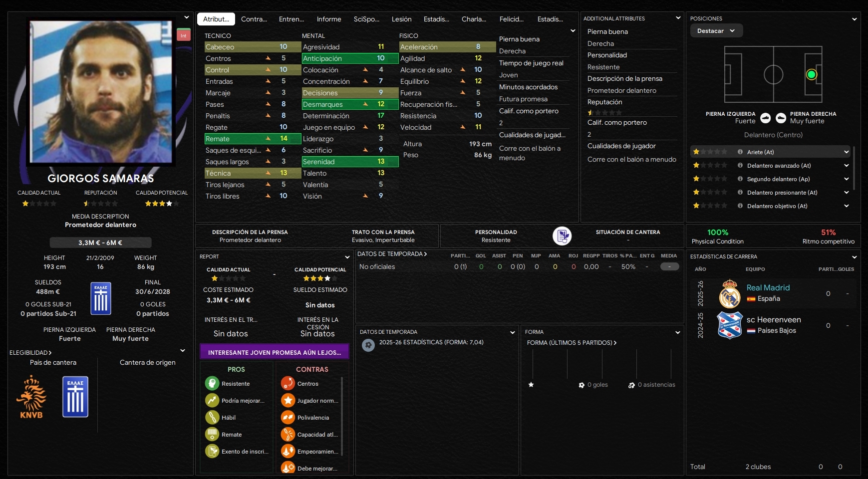The height and width of the screenshot is (479, 868).
Task: Click the Podría mejorar icon in Pros
Action: tap(212, 400)
